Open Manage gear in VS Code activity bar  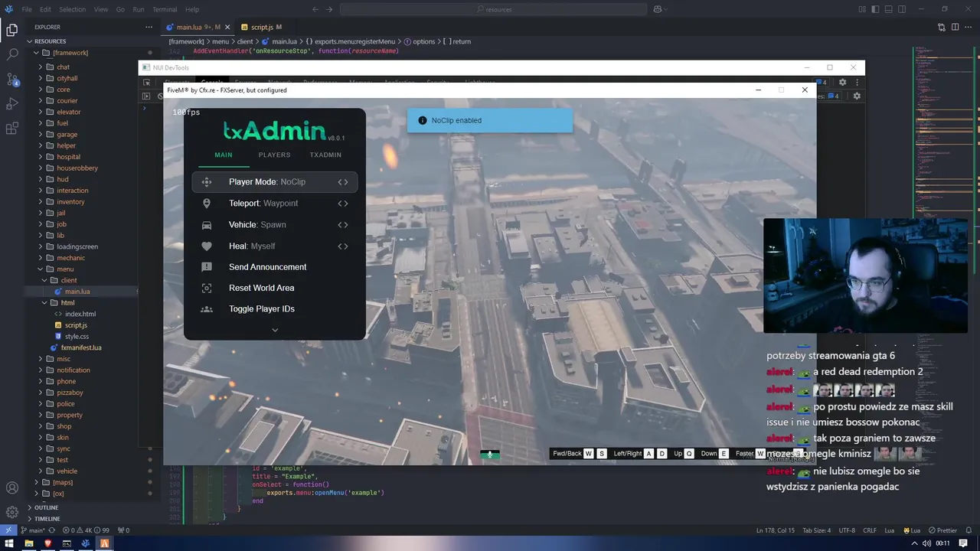(12, 512)
